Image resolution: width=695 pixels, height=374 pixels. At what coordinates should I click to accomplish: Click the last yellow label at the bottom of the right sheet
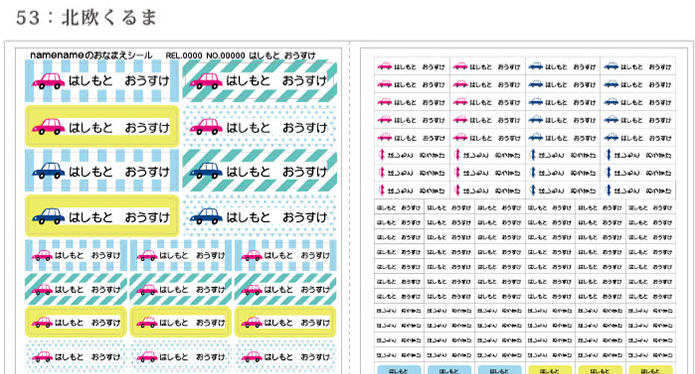(x=651, y=370)
